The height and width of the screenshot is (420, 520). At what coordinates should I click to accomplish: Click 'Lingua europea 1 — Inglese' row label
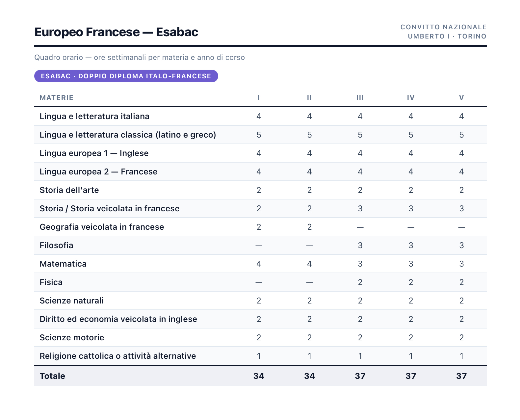94,153
